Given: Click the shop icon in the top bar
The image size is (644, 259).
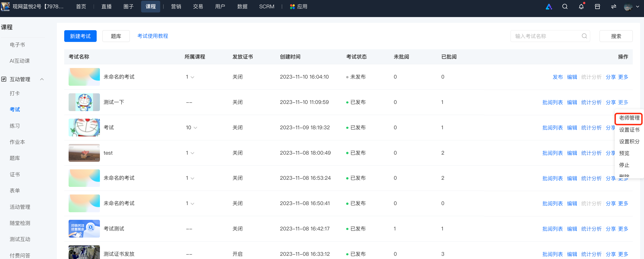Looking at the screenshot, I should click(597, 7).
